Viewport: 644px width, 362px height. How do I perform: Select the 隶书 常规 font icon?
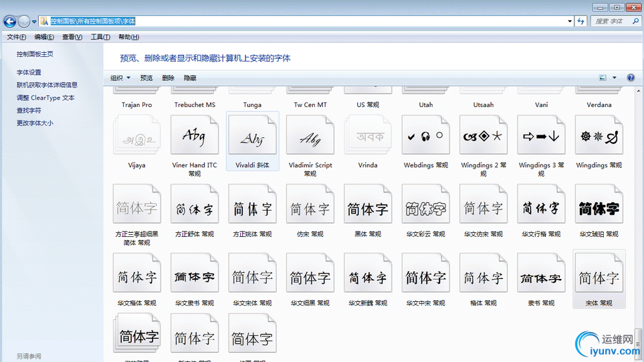pos(541,273)
